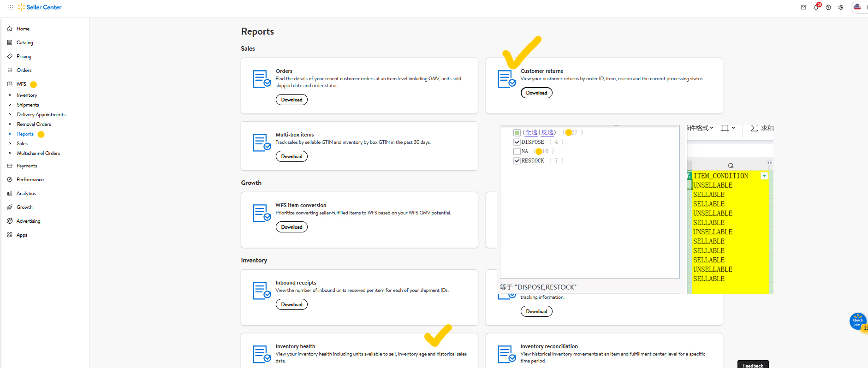This screenshot has height=368, width=868.
Task: Click the Pricing tag icon
Action: coord(10,56)
